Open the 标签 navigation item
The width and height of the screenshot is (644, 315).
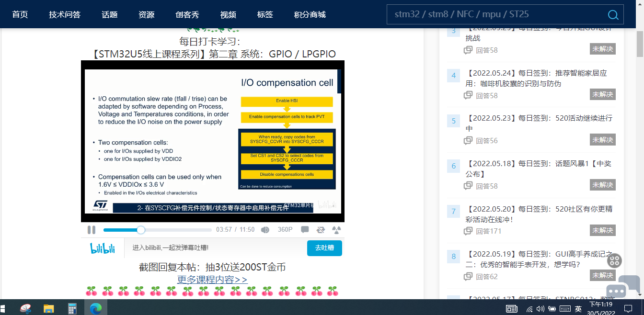point(265,14)
